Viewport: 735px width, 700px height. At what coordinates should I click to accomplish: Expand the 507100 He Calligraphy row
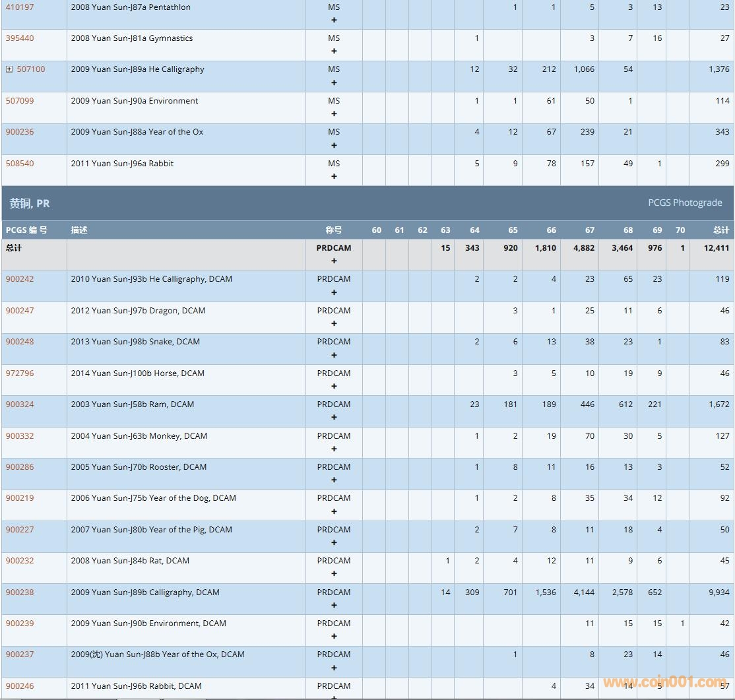pyautogui.click(x=9, y=69)
